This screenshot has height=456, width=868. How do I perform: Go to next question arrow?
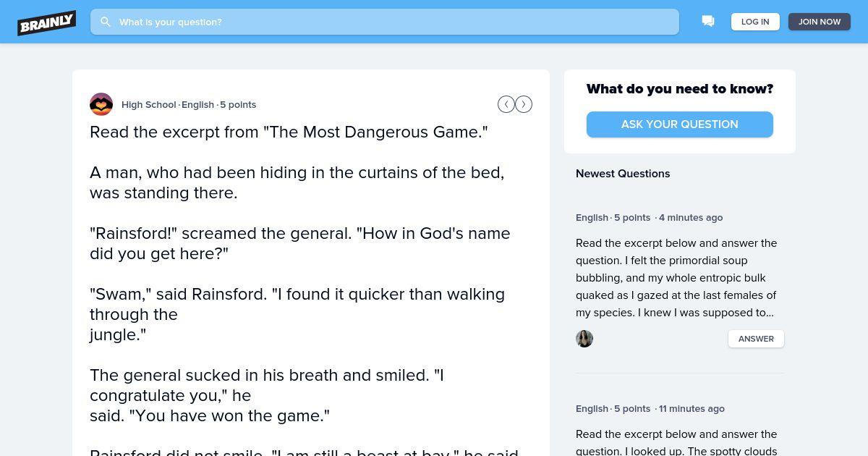pyautogui.click(x=524, y=104)
